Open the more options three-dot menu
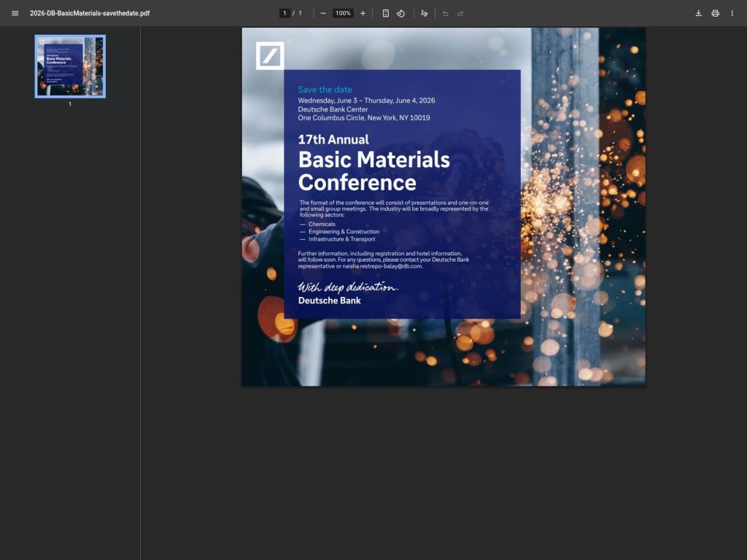Screen dimensions: 747x560 (x=732, y=12)
